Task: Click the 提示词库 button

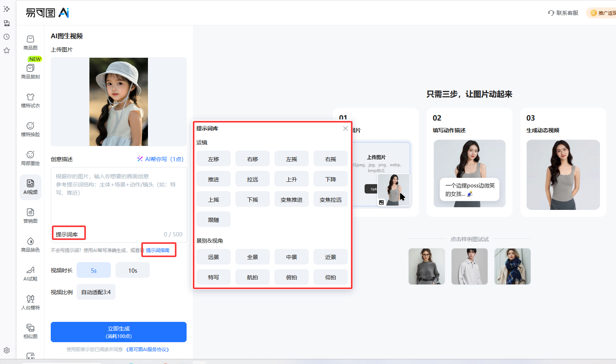Action: click(x=67, y=234)
